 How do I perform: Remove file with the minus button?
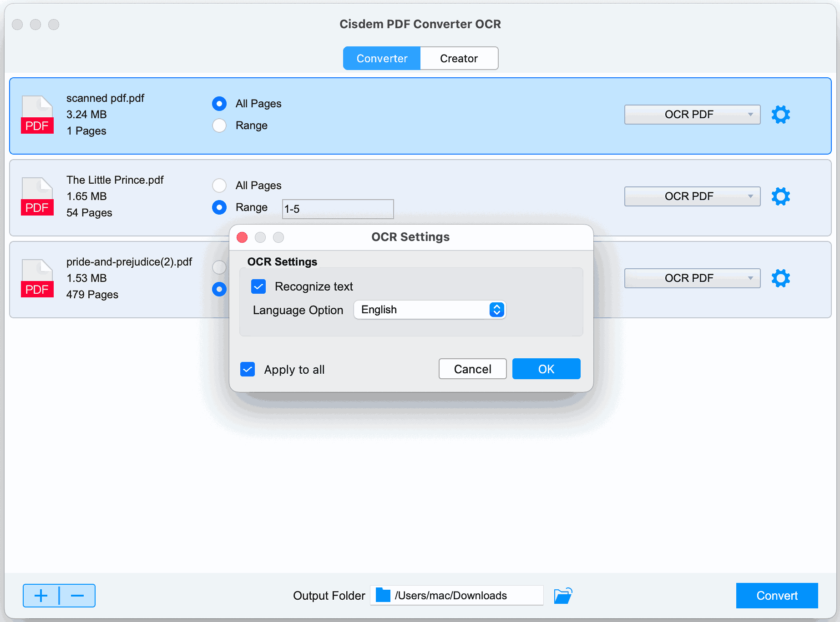click(x=77, y=596)
